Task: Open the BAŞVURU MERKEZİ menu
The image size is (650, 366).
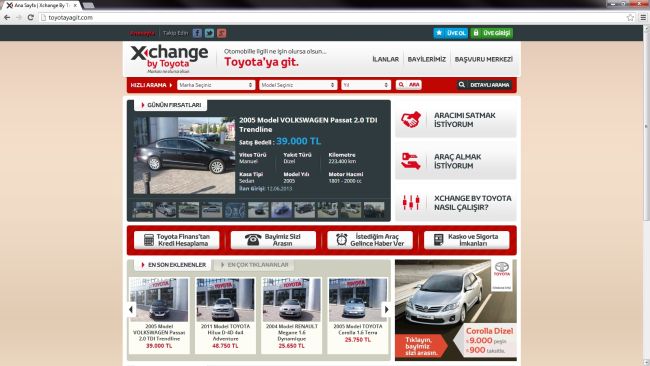Action: 483,59
